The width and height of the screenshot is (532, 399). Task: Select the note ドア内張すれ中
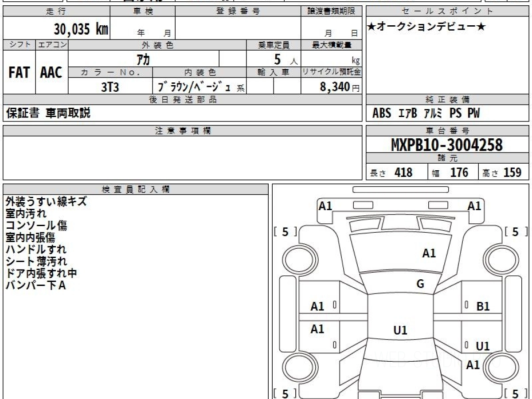click(x=41, y=274)
